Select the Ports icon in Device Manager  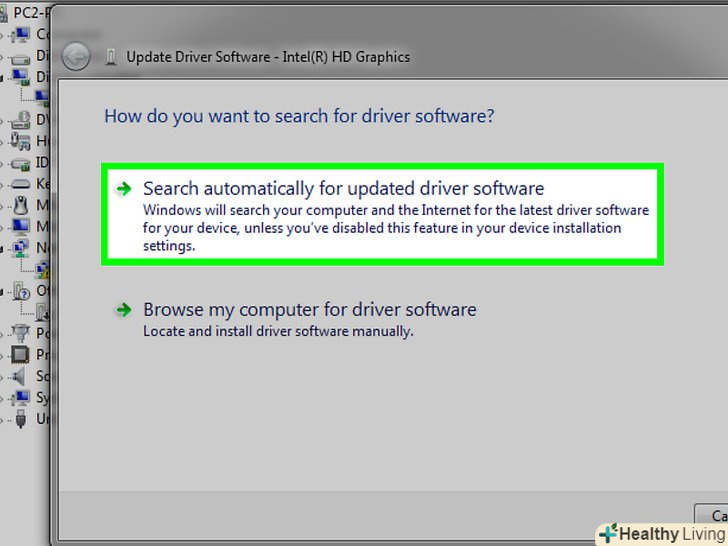pos(20,333)
